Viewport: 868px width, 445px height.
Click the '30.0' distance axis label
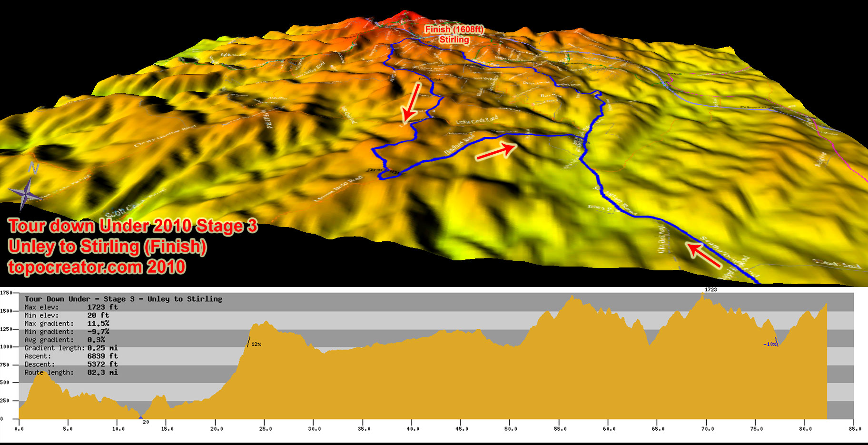click(x=315, y=429)
